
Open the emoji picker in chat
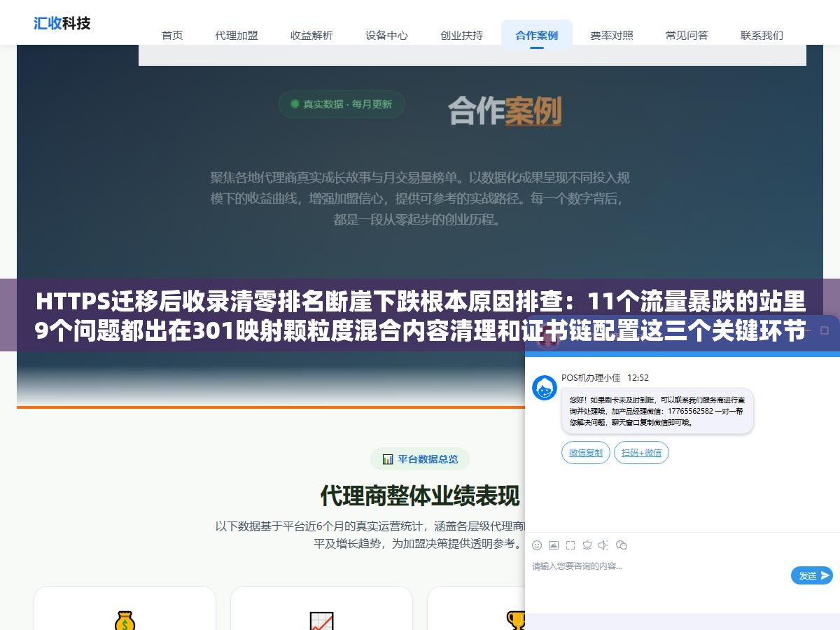(537, 545)
